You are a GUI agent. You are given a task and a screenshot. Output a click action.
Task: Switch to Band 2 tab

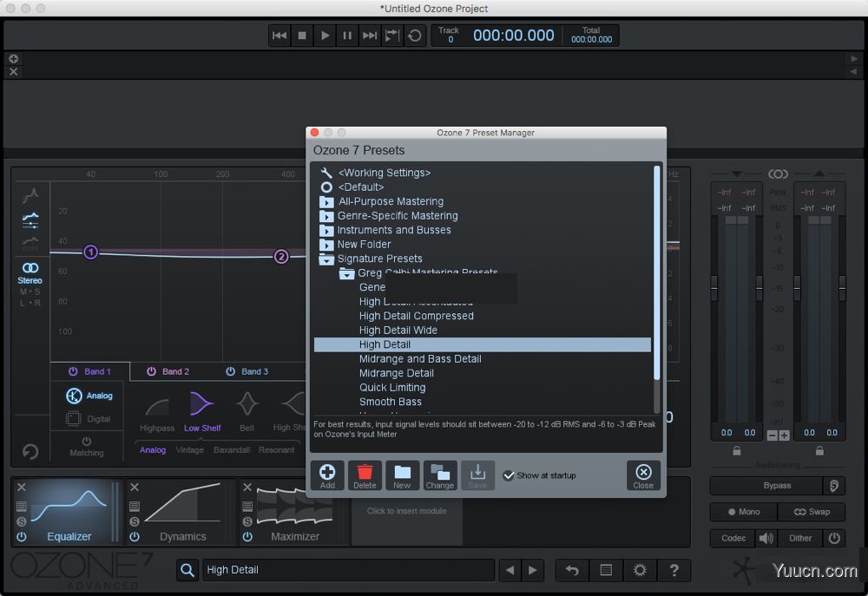pyautogui.click(x=168, y=371)
